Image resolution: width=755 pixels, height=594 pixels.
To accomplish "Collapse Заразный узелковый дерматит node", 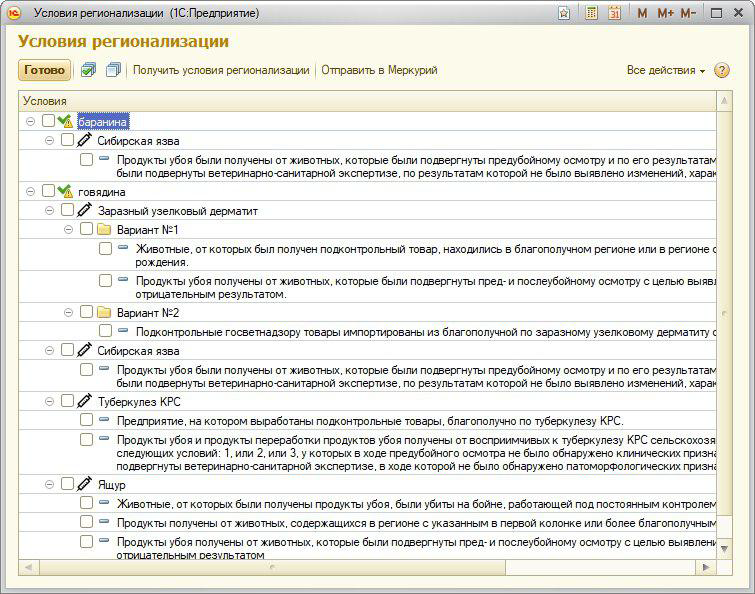I will (x=49, y=211).
